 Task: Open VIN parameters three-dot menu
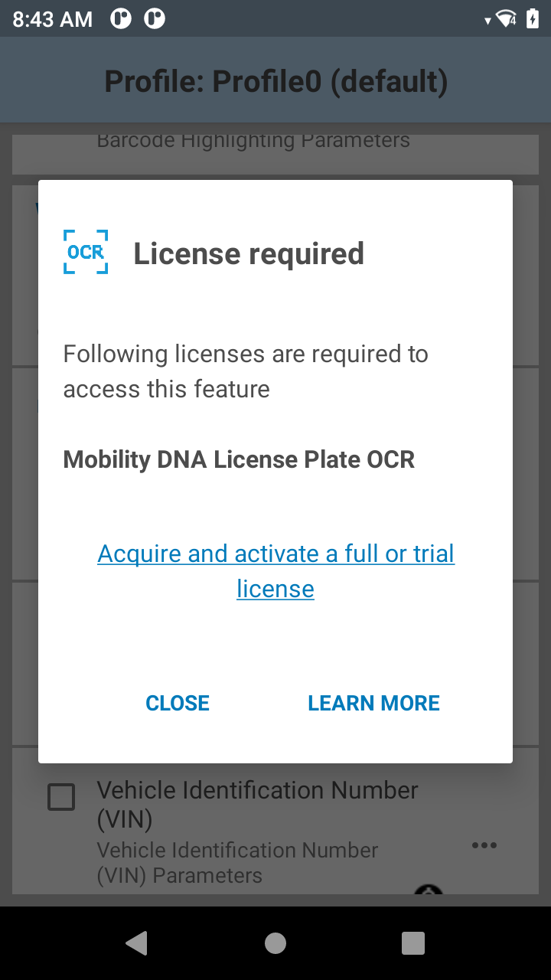484,845
